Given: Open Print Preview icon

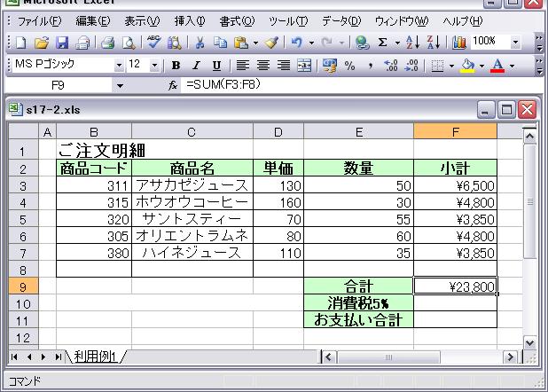Looking at the screenshot, I should click(x=129, y=43).
